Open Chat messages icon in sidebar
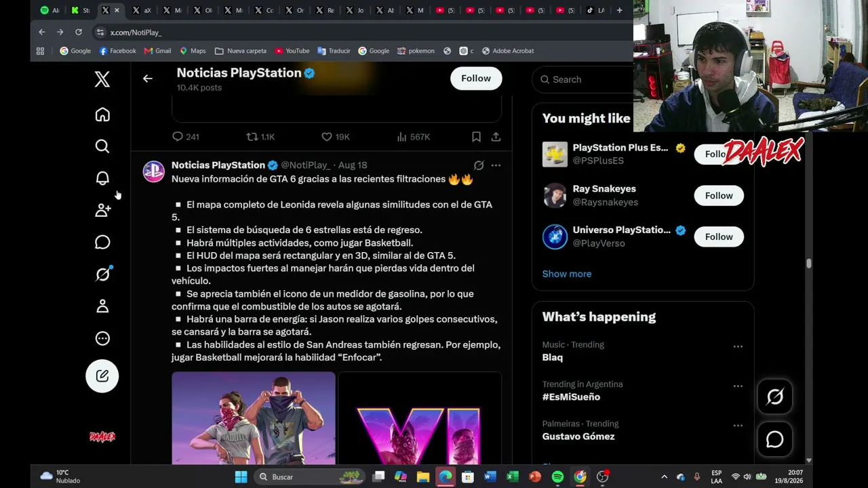Screen dimensions: 868x488 coord(102,242)
